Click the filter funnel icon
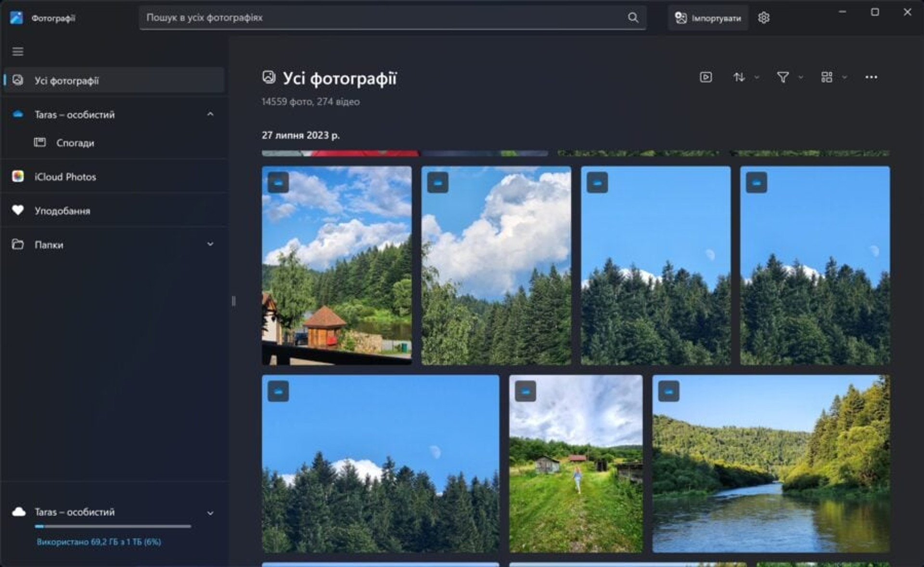The width and height of the screenshot is (924, 567). pyautogui.click(x=783, y=77)
